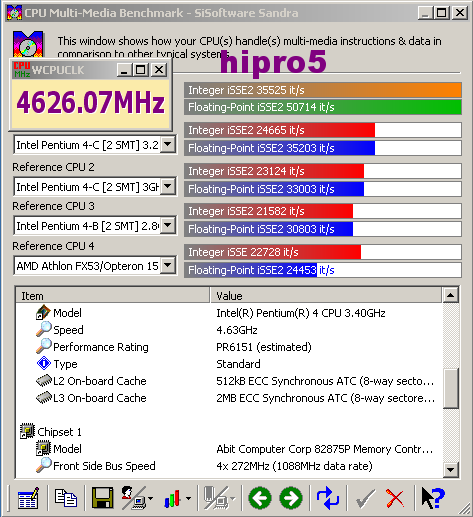Click the green back arrow button
473x517 pixels.
point(260,498)
